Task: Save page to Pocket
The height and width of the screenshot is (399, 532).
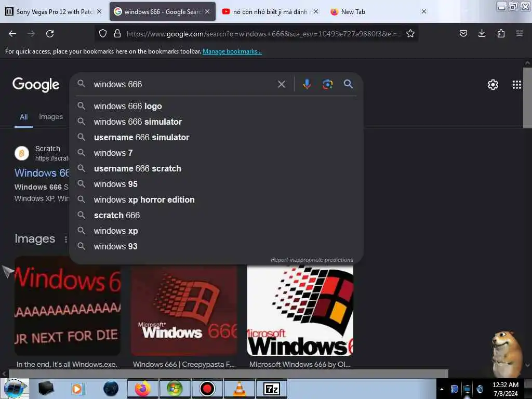Action: pos(463,33)
